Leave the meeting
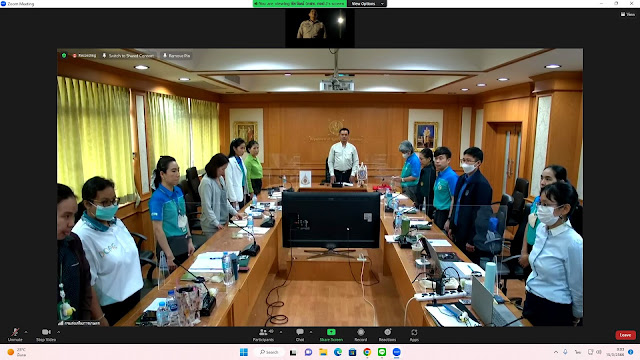Screen dimensions: 640x360 click(x=625, y=335)
